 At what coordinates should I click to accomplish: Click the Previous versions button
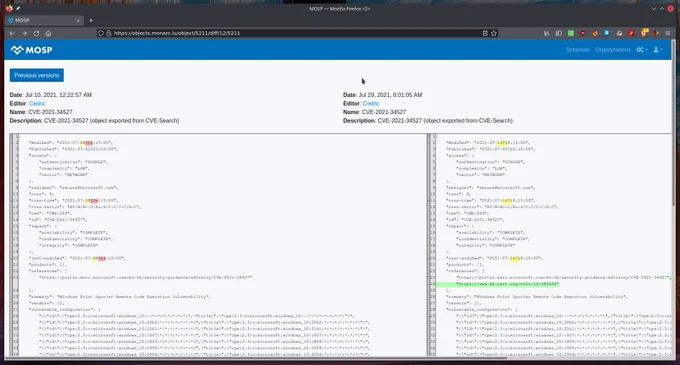coord(37,75)
